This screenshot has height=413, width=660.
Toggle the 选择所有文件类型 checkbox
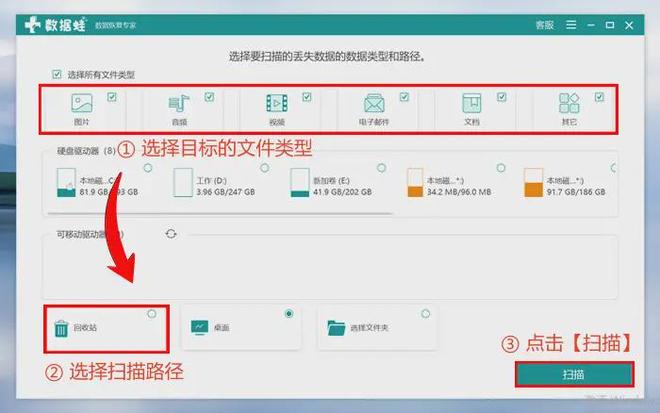(x=57, y=75)
